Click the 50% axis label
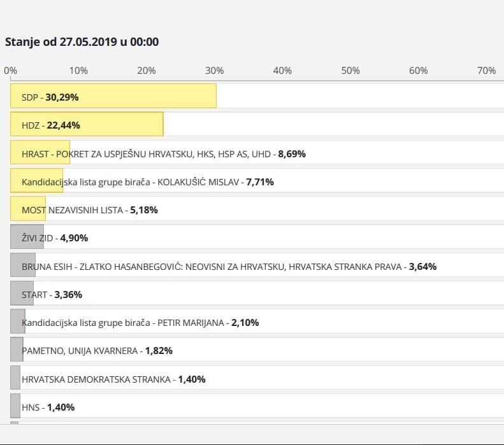Screen dimensions: 504x445 coord(350,71)
